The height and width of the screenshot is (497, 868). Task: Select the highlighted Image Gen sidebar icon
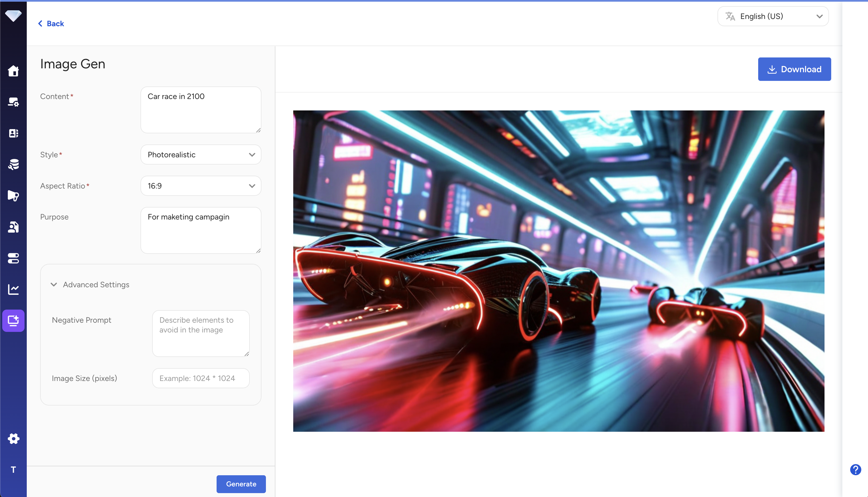pos(13,320)
